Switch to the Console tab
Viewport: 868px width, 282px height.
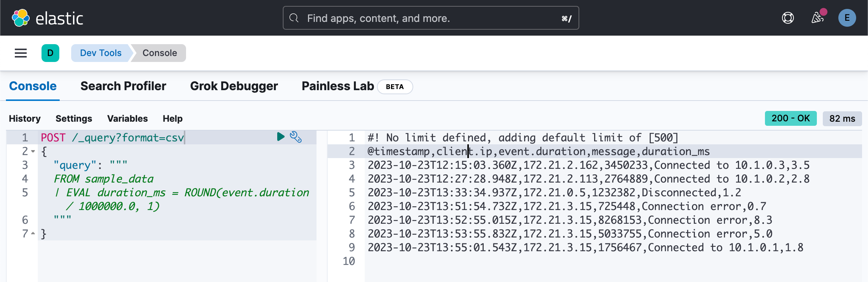tap(33, 86)
